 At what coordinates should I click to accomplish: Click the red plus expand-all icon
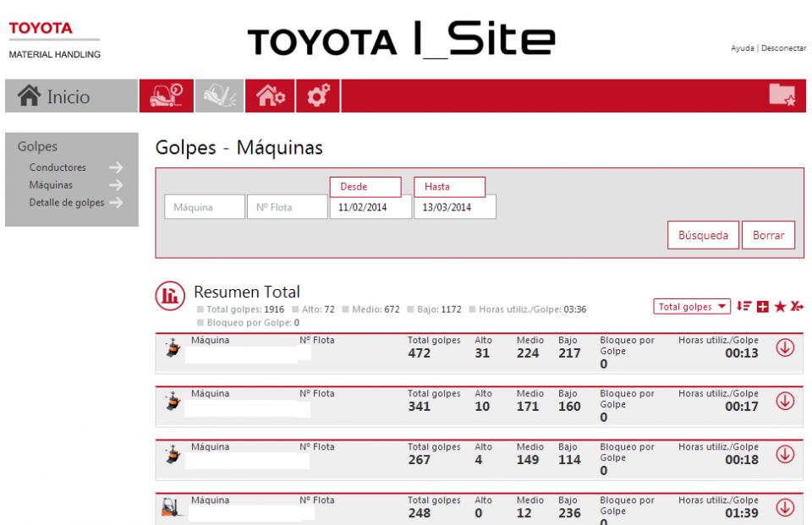pyautogui.click(x=762, y=307)
